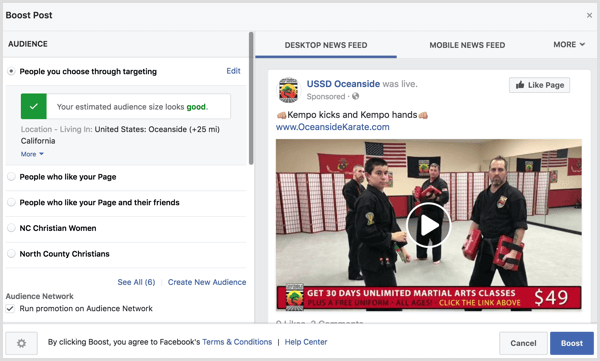Play the Kempo video preview

(428, 225)
